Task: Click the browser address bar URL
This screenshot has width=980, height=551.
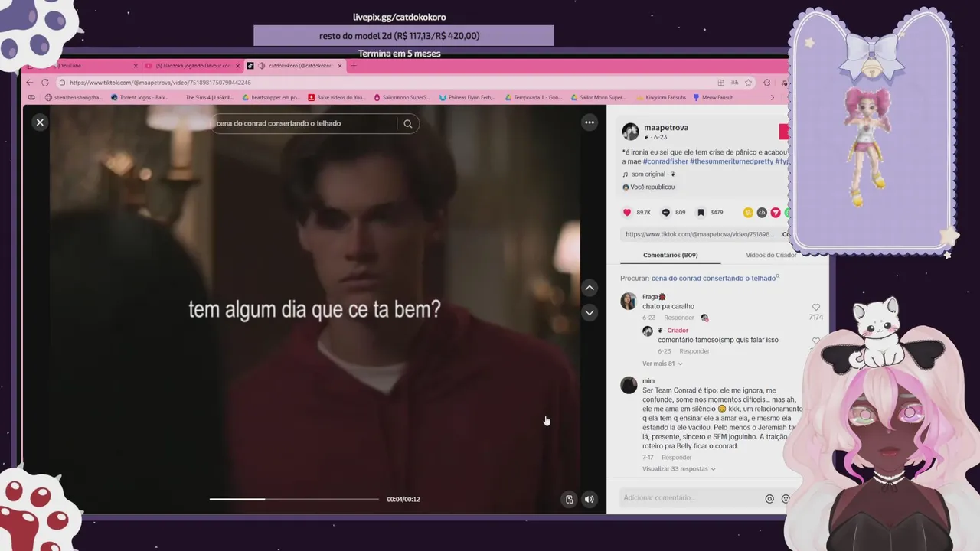Action: [x=160, y=83]
